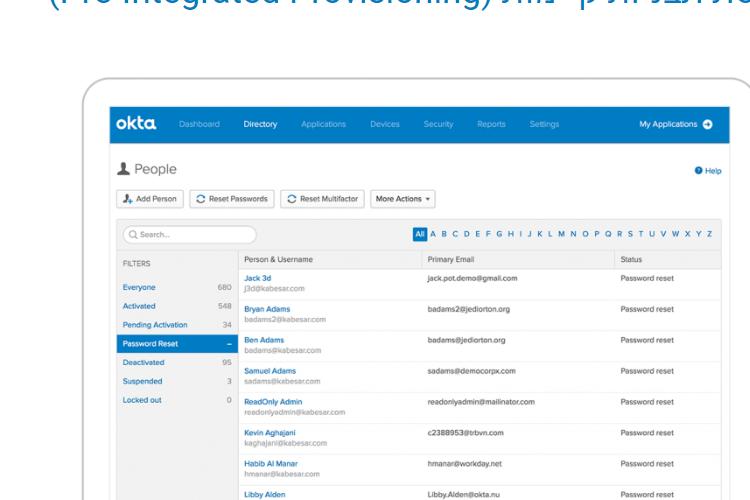
Task: Click the Status column header
Action: click(x=631, y=259)
